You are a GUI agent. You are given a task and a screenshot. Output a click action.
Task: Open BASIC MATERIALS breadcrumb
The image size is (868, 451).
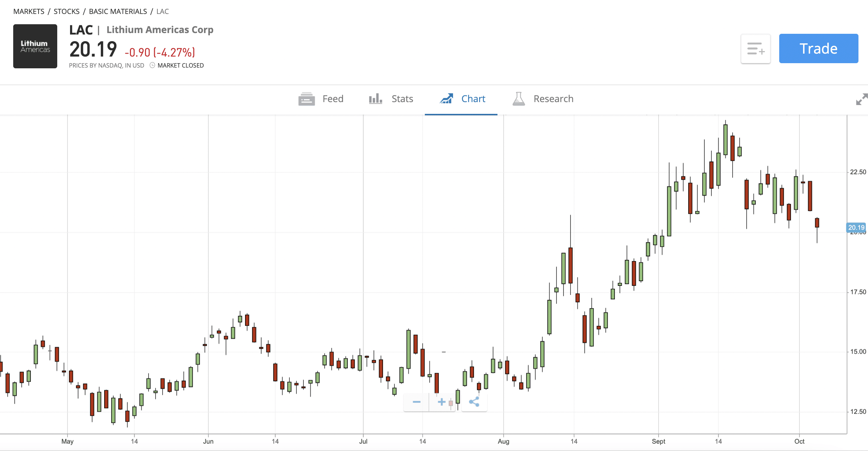pyautogui.click(x=118, y=11)
